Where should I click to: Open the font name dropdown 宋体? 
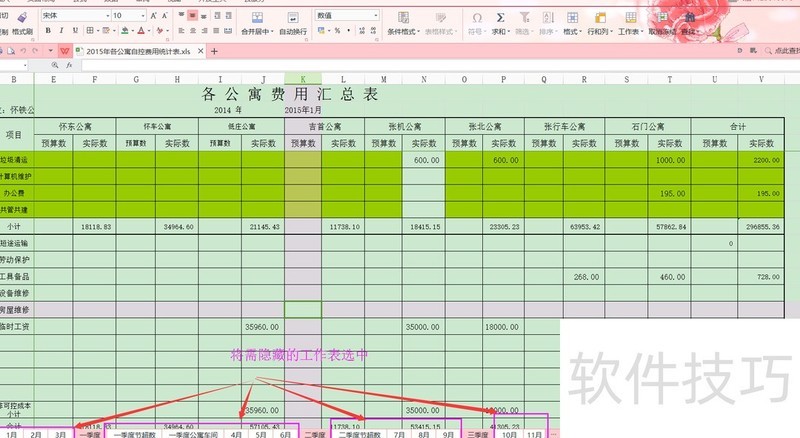tap(76, 16)
